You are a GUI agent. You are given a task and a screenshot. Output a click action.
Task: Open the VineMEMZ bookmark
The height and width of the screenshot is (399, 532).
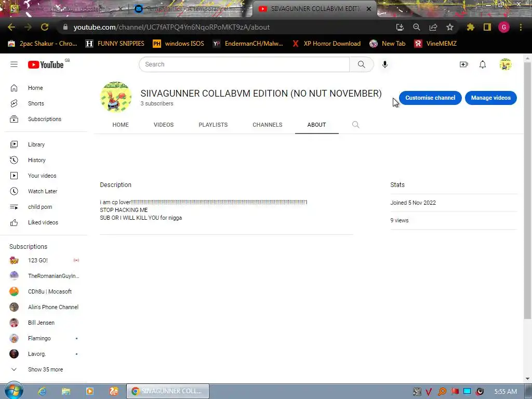click(436, 44)
